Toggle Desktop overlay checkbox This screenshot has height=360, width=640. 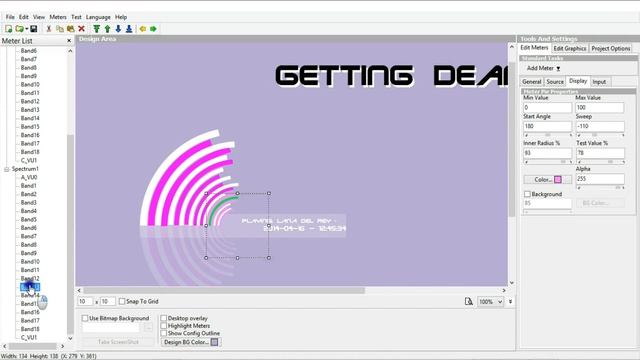(x=164, y=318)
